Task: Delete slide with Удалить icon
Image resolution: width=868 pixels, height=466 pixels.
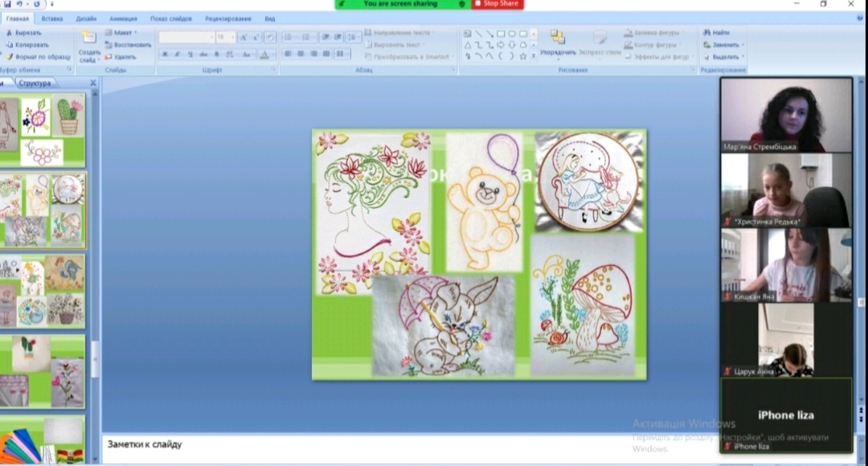Action: [x=108, y=57]
